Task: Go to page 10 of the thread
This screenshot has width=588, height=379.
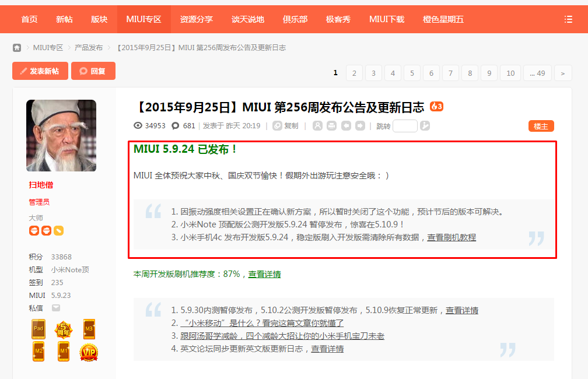Action: pos(510,73)
